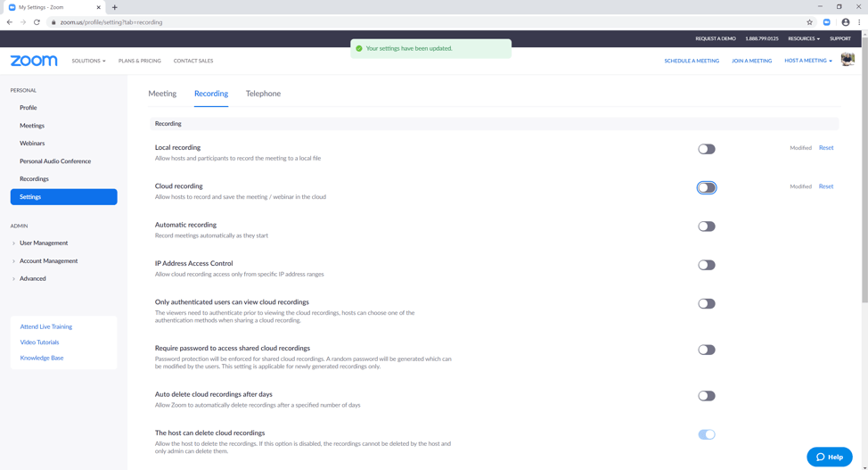Open the Chrome profile account icon

846,22
